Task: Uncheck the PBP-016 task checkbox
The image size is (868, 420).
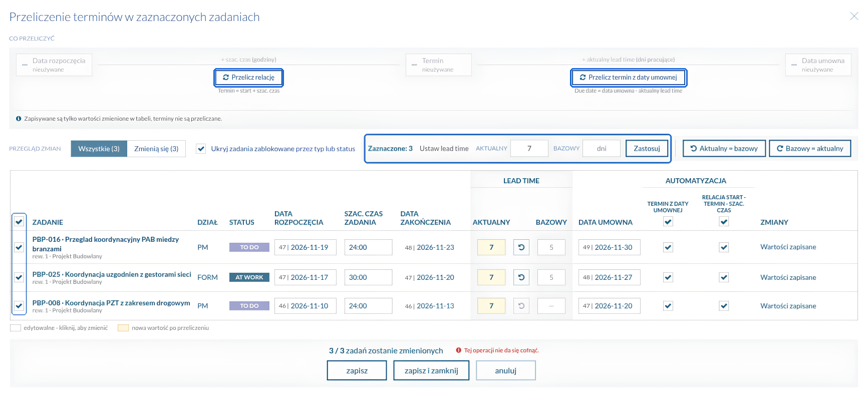Action: coord(19,247)
